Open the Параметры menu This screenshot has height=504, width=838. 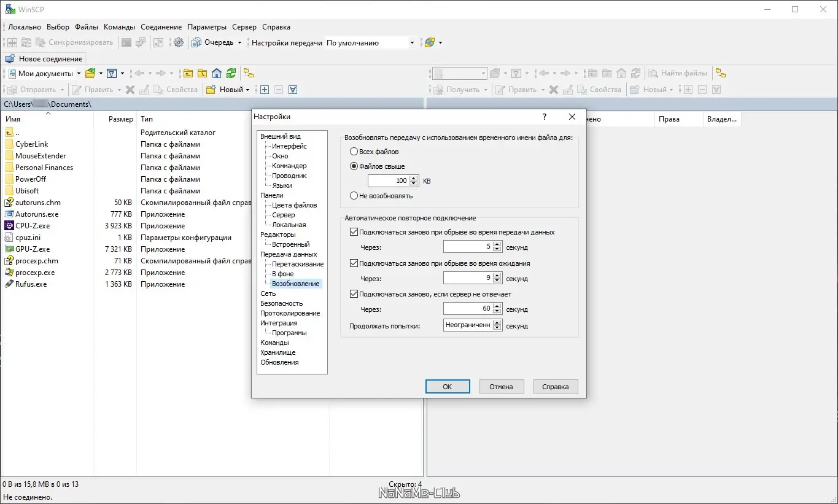click(x=207, y=27)
